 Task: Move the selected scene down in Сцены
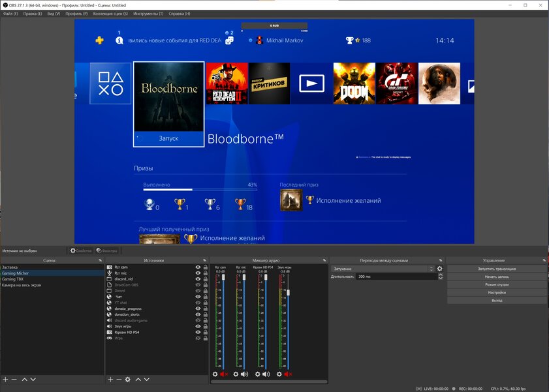tap(33, 380)
